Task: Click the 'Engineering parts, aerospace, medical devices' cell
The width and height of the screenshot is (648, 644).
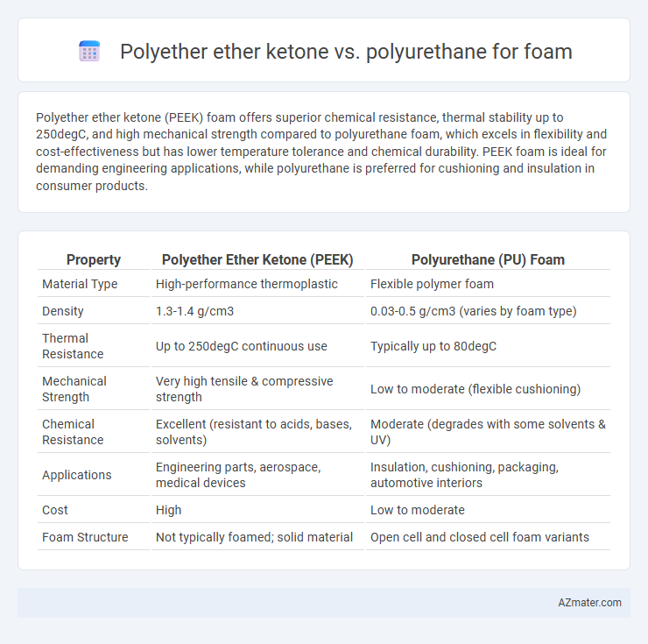Action: click(x=238, y=475)
